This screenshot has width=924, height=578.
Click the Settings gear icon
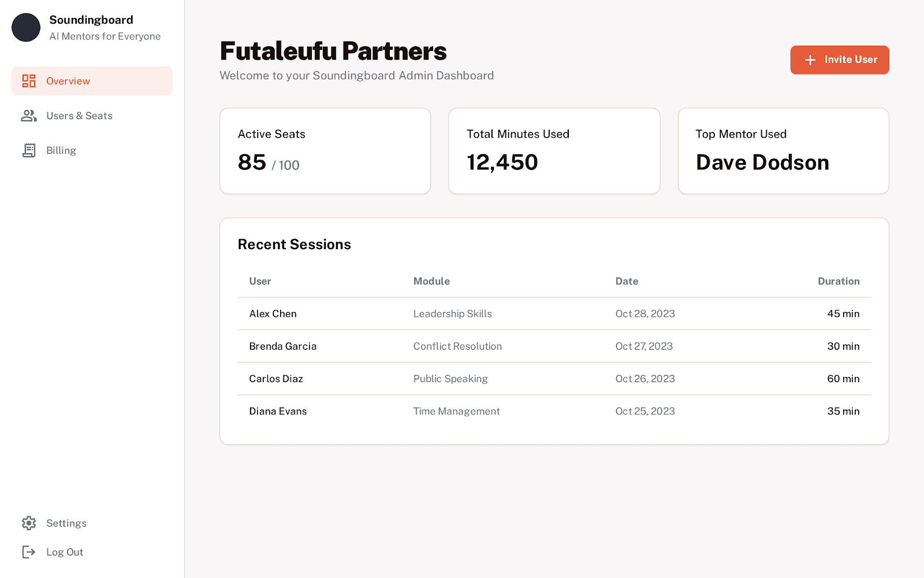[29, 523]
